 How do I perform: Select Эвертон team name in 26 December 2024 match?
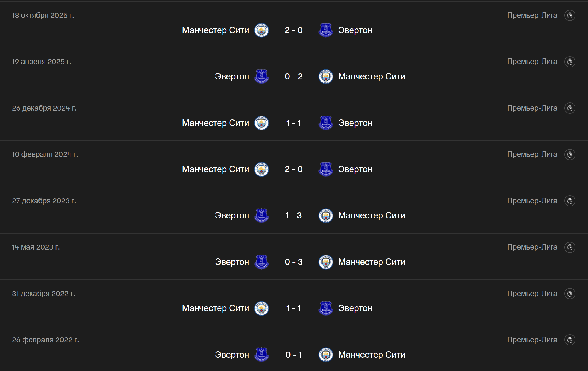click(355, 123)
